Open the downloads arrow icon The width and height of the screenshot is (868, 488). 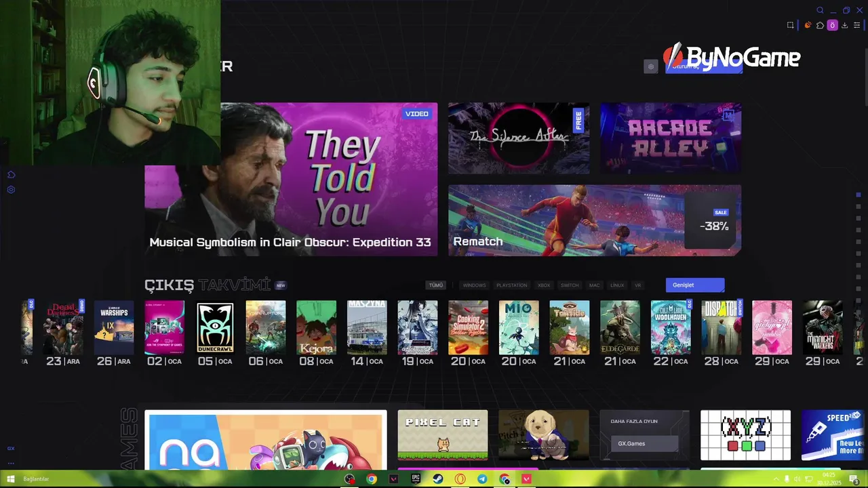[844, 25]
